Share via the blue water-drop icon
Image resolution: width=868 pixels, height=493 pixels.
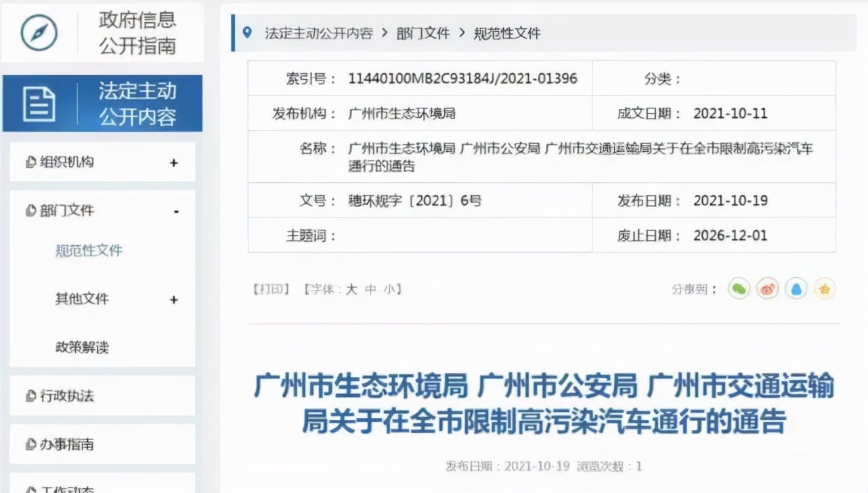pyautogui.click(x=796, y=289)
